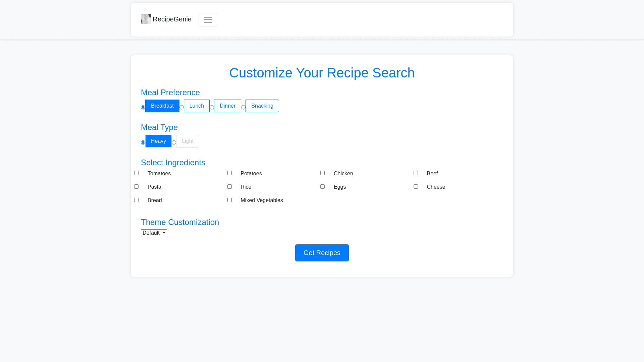The height and width of the screenshot is (362, 644).
Task: Check the Mixed Vegetables box
Action: point(229,200)
